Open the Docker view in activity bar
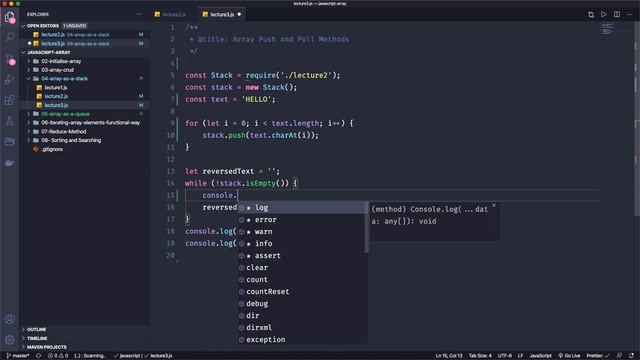 pyautogui.click(x=9, y=163)
